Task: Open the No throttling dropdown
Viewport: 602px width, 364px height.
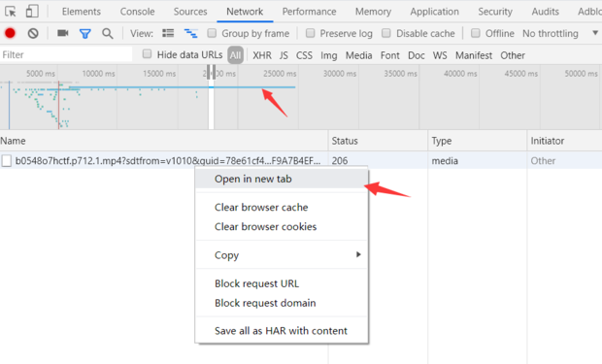Action: [x=560, y=33]
